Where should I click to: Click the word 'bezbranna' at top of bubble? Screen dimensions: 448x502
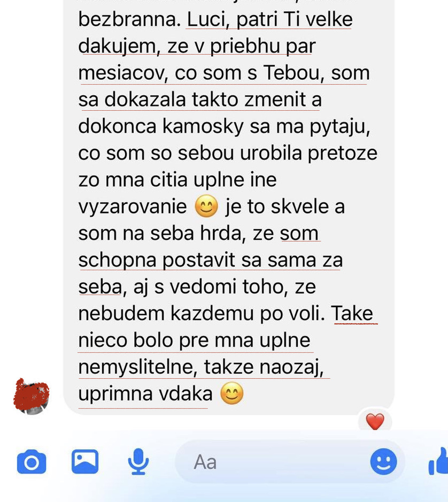click(127, 19)
